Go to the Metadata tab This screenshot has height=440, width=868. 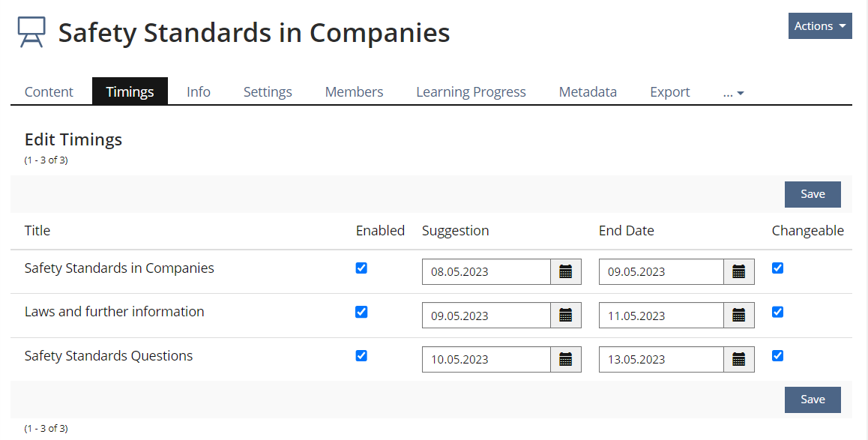tap(588, 92)
